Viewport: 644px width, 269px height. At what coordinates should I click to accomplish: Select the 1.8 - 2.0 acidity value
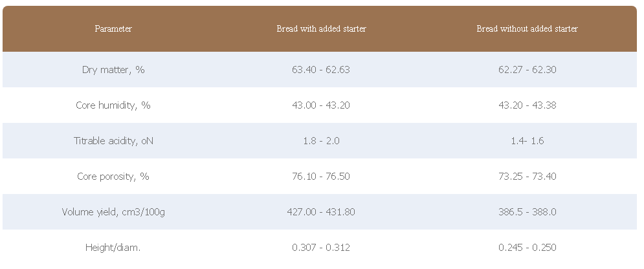point(321,141)
